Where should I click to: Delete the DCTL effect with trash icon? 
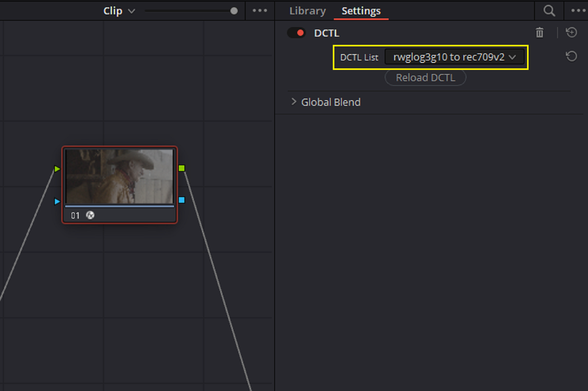pyautogui.click(x=540, y=33)
